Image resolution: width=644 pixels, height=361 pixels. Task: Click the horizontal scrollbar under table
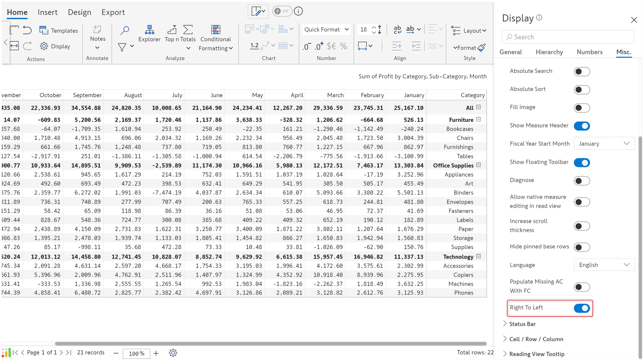point(270,343)
